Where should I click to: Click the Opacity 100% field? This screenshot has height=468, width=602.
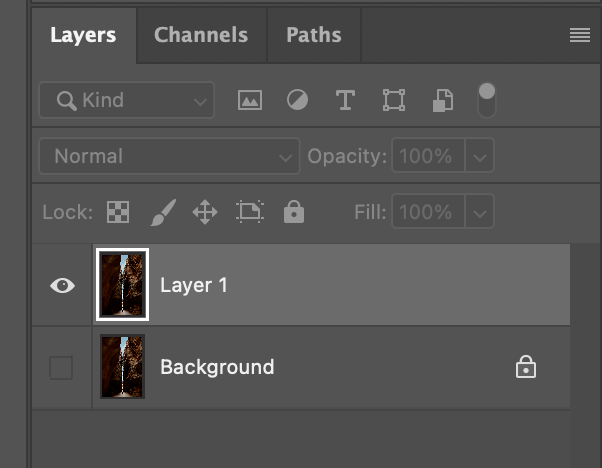428,156
